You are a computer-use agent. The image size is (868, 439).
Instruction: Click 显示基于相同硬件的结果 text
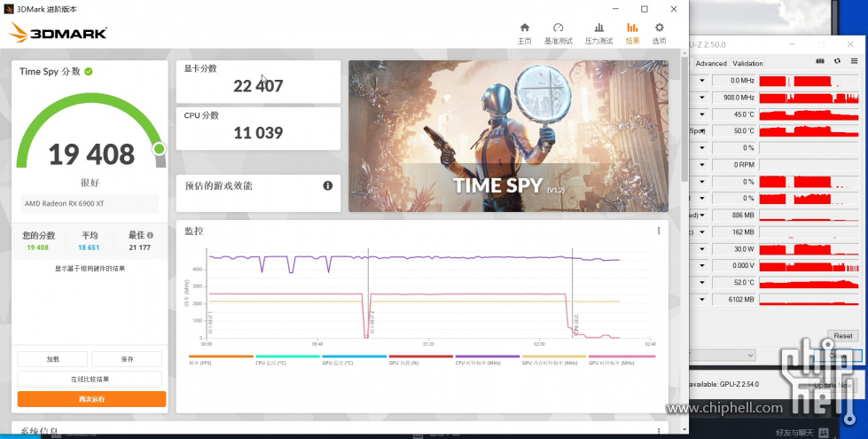pyautogui.click(x=90, y=269)
